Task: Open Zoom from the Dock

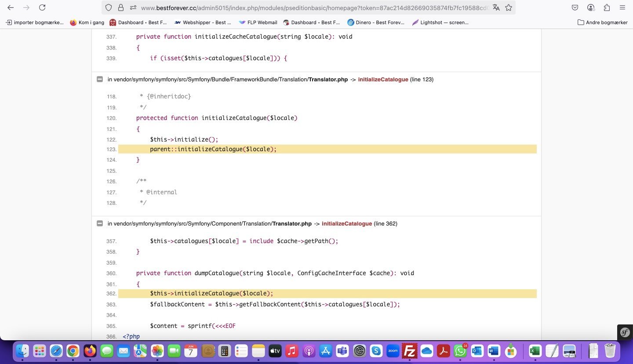Action: tap(393, 351)
